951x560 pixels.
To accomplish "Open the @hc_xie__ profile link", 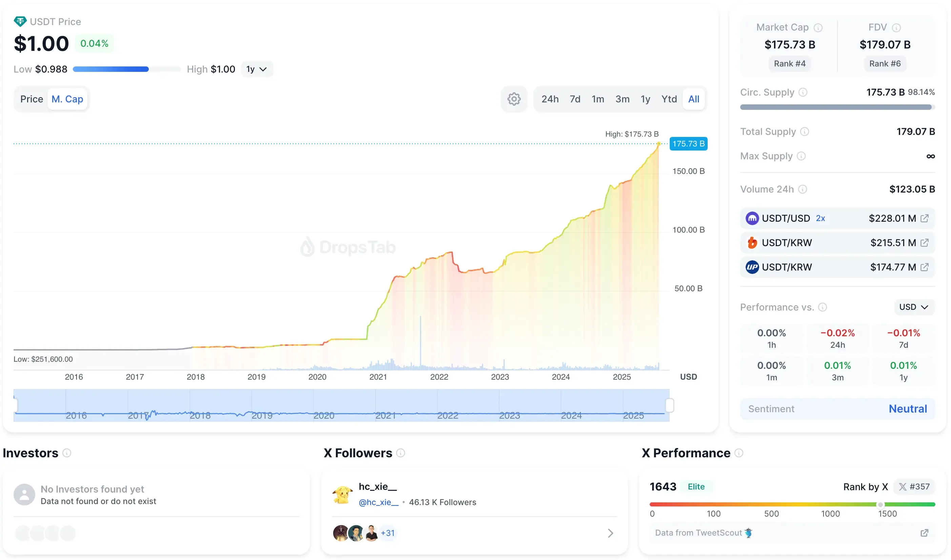I will point(379,502).
